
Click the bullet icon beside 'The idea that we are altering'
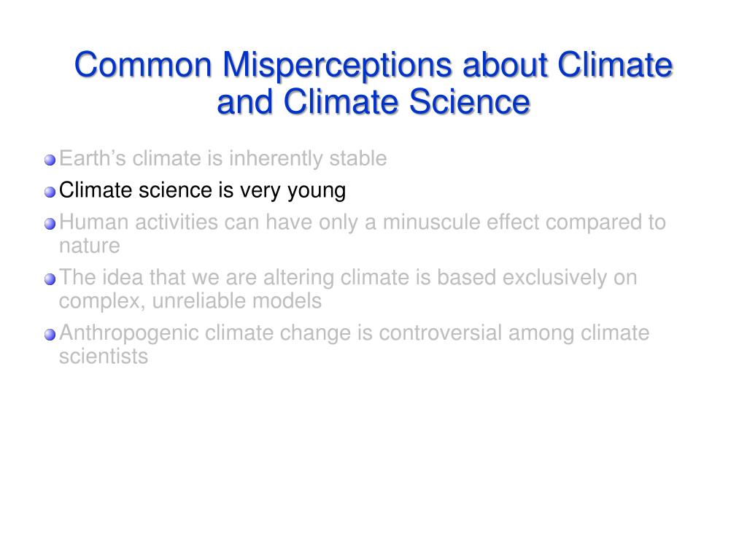tap(50, 279)
